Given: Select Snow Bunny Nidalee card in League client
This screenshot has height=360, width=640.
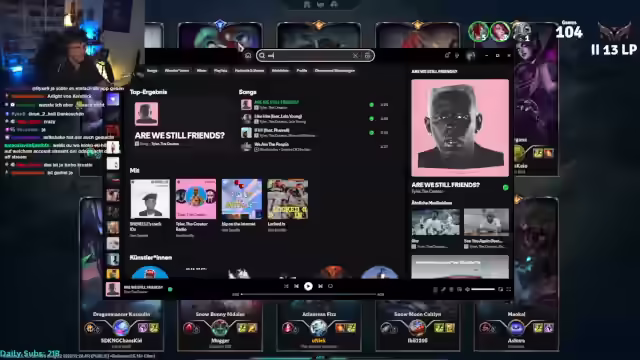Looking at the screenshot, I should click(x=220, y=326).
